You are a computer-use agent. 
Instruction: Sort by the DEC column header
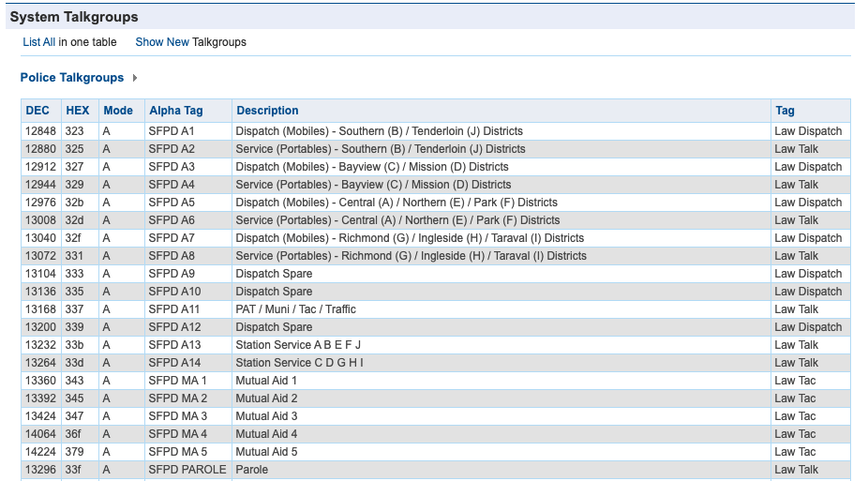37,110
